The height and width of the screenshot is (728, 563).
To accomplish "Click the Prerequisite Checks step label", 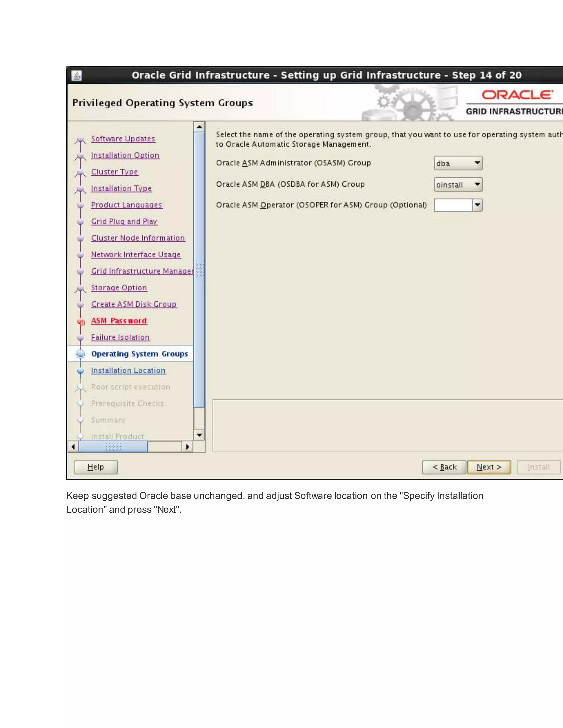I will pos(127,403).
